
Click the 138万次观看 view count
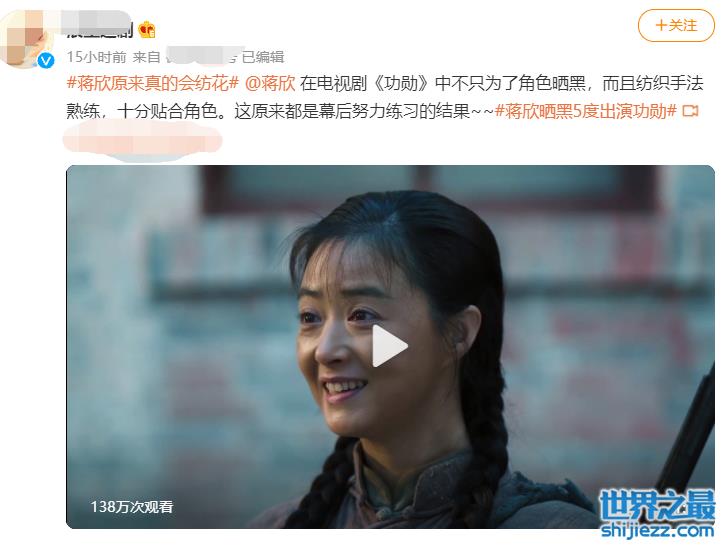[131, 507]
